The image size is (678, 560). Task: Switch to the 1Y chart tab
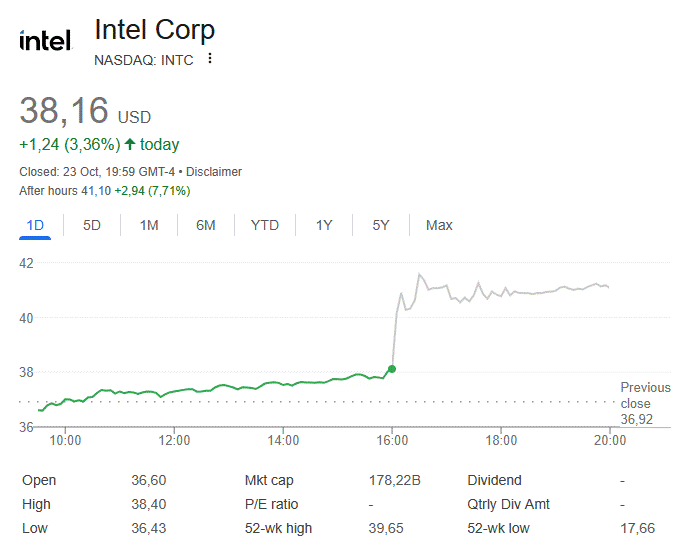pos(324,225)
